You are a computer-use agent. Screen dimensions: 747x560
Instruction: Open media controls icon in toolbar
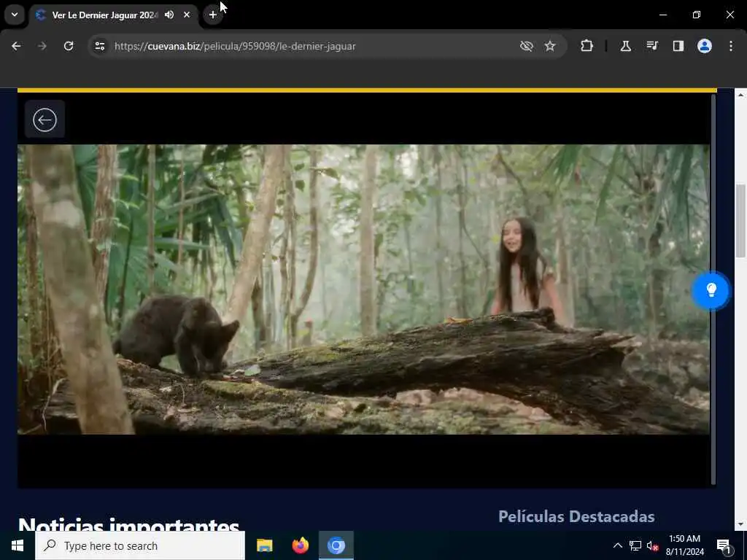coord(652,46)
